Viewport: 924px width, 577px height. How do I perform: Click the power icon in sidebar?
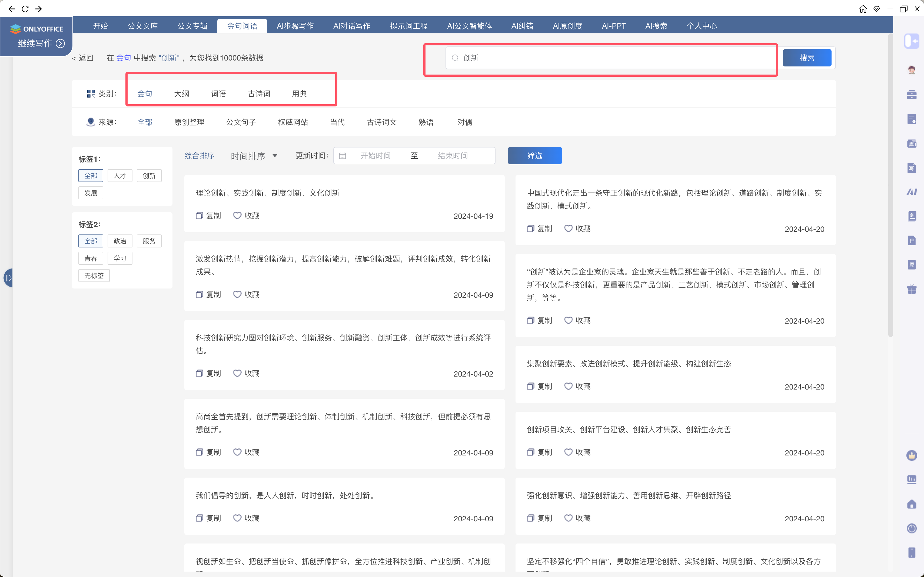pyautogui.click(x=911, y=528)
